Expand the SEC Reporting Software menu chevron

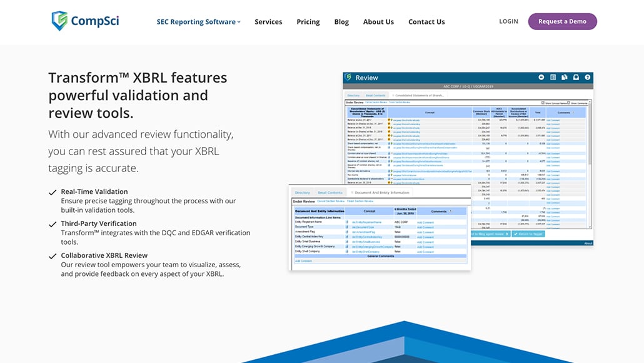(x=239, y=21)
